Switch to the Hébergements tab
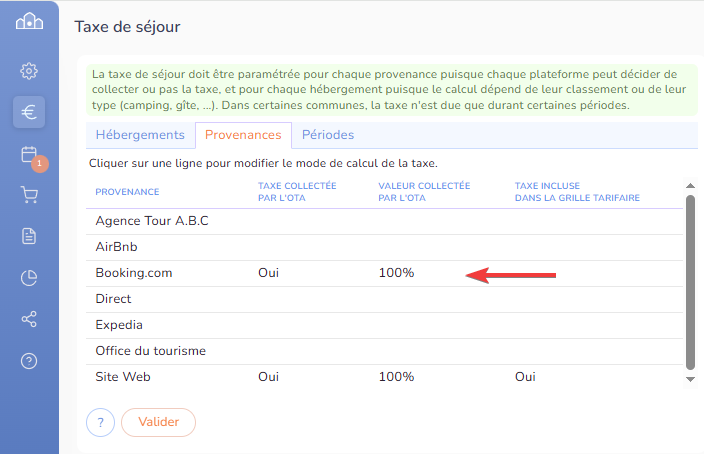704x454 pixels. point(140,135)
